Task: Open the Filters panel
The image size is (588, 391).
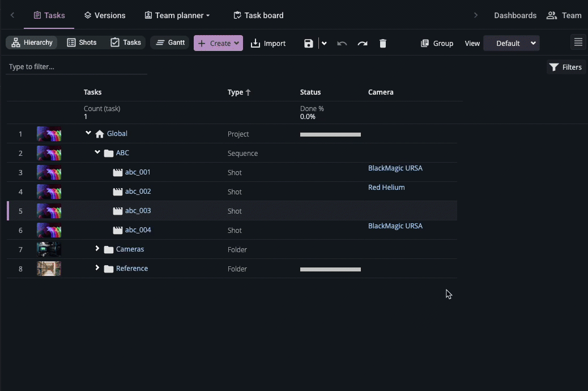Action: pos(565,67)
